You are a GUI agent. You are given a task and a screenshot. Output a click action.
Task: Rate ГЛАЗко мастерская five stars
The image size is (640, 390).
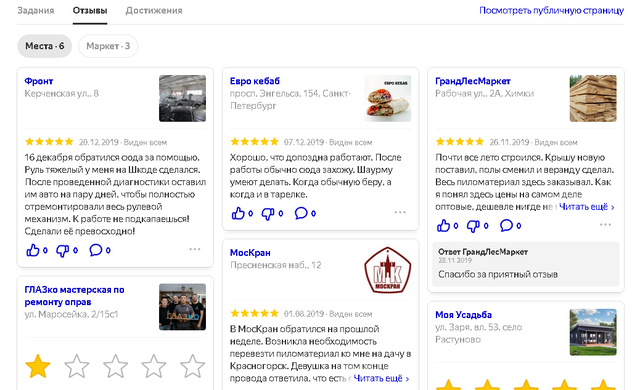(192, 366)
